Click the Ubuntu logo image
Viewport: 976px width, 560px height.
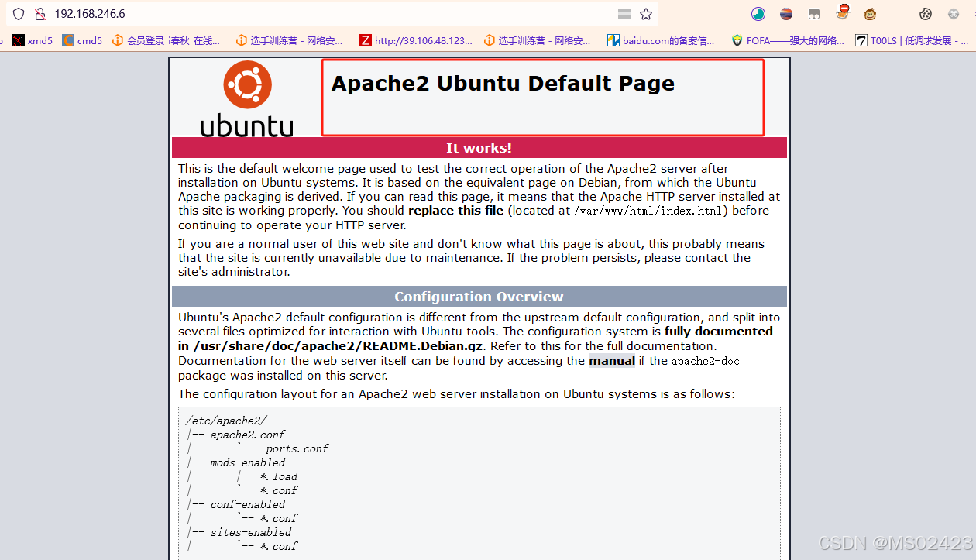[x=247, y=98]
